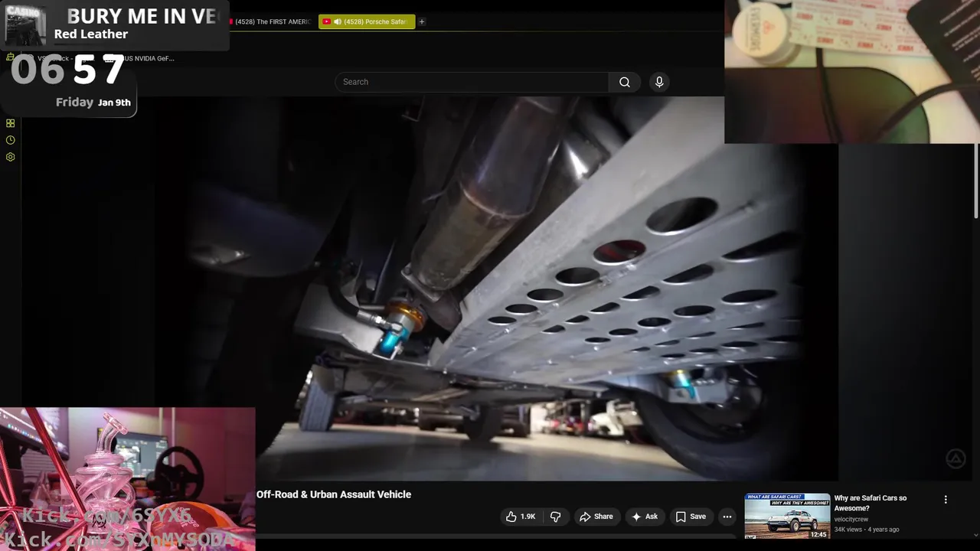Image resolution: width=980 pixels, height=551 pixels.
Task: Open the sidebar grid panel icon
Action: [11, 123]
